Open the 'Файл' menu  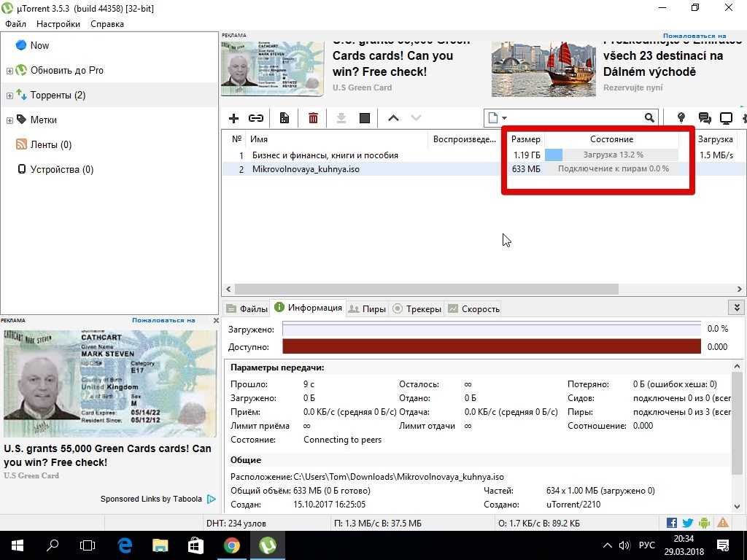(16, 24)
